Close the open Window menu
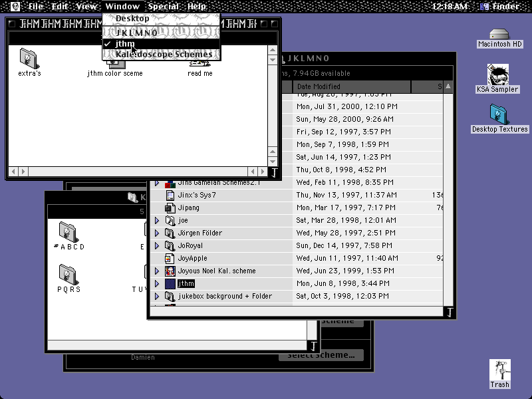This screenshot has width=532, height=399. 122,6
